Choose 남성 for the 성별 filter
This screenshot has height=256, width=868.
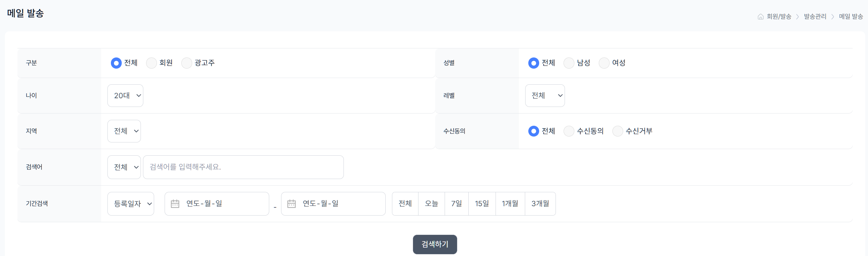pos(569,63)
